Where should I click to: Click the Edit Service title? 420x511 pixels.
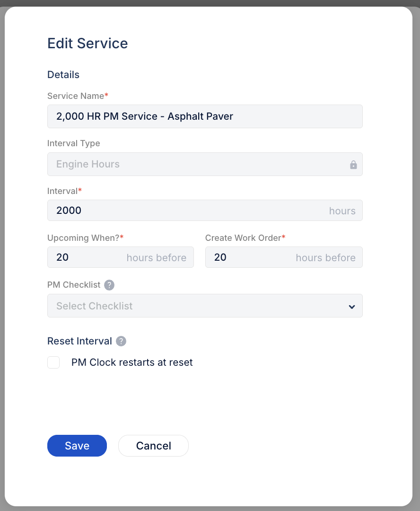(87, 43)
